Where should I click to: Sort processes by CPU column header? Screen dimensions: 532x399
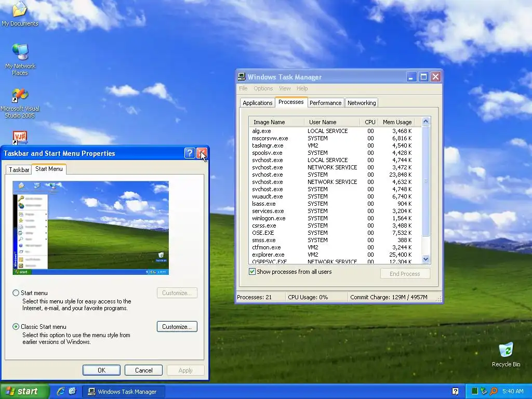[x=369, y=122]
